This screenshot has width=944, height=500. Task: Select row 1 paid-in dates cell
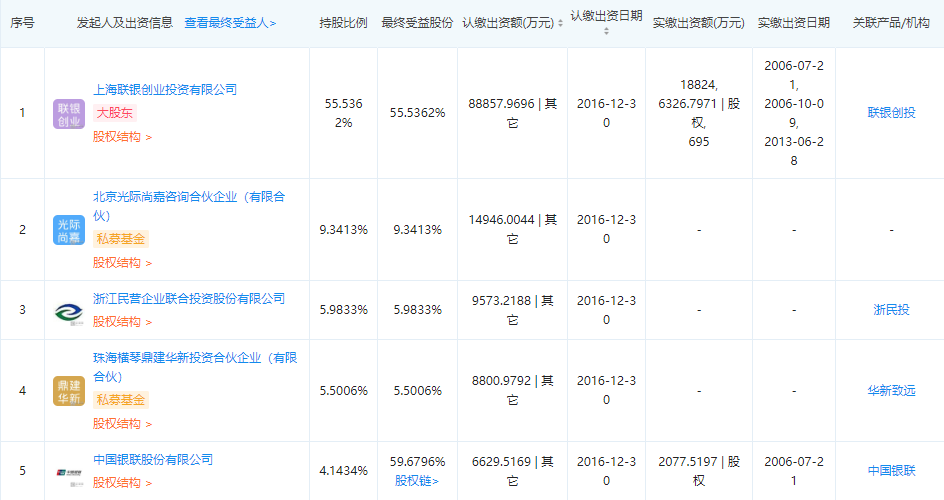[x=793, y=113]
